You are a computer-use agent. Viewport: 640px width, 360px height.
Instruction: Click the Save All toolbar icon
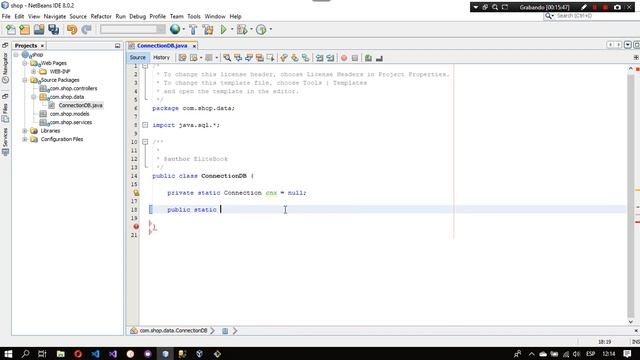pos(53,29)
